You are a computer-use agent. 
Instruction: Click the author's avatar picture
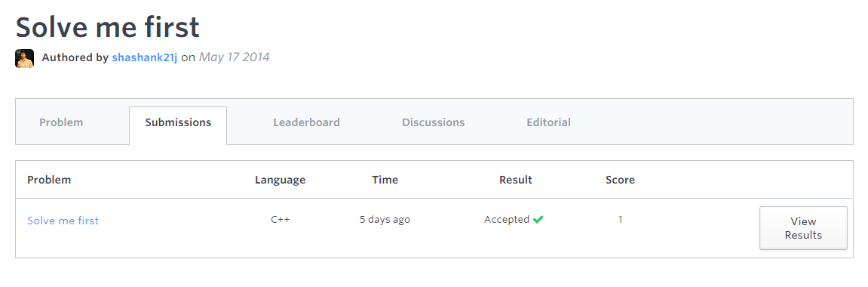point(24,58)
